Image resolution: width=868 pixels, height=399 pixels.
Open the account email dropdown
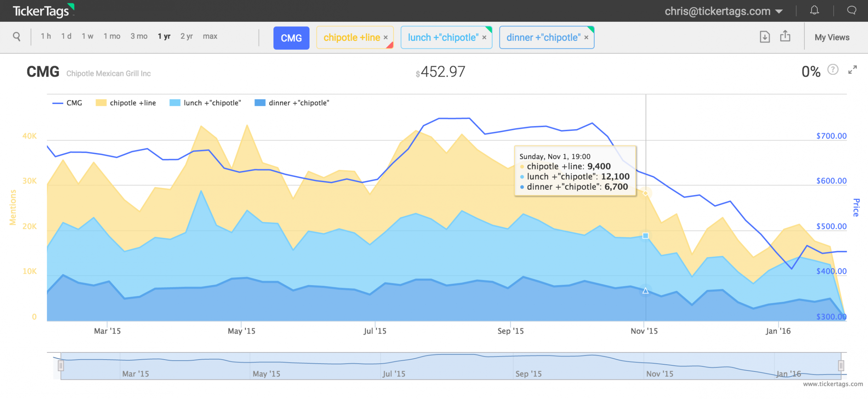pos(724,11)
